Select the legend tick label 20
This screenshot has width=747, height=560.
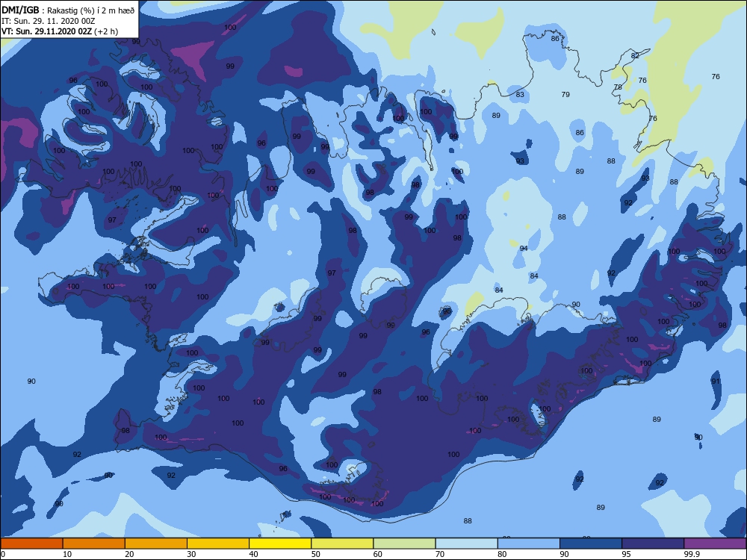tap(129, 554)
